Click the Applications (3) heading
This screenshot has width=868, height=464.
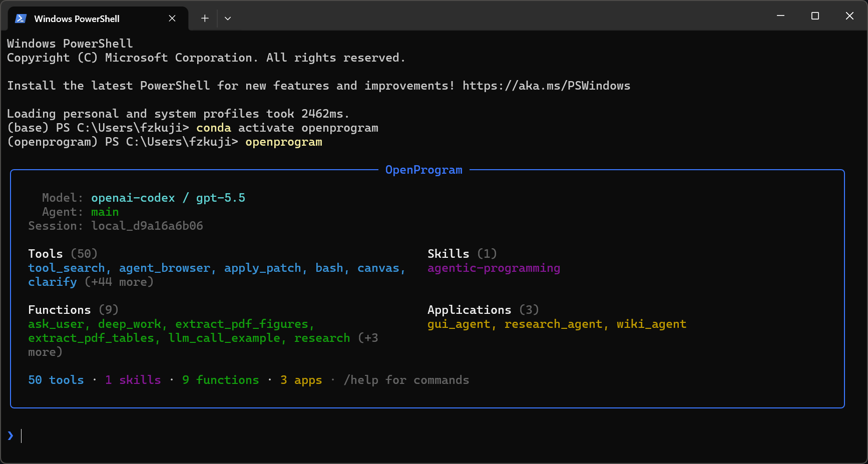pos(483,310)
